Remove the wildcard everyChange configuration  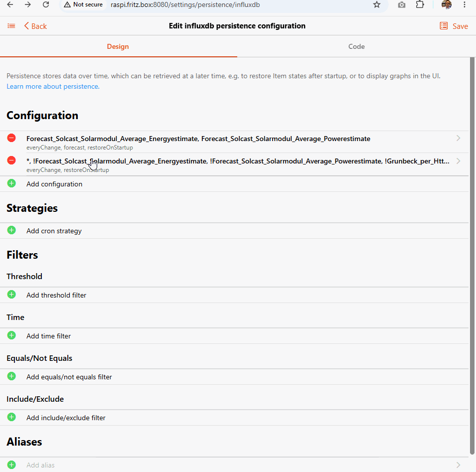[11, 160]
